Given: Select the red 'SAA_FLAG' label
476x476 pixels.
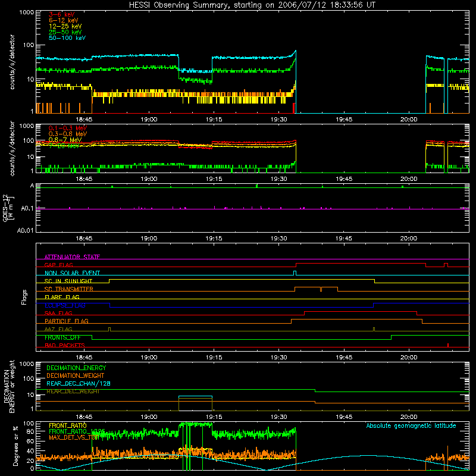Looking at the screenshot, I should tap(58, 314).
